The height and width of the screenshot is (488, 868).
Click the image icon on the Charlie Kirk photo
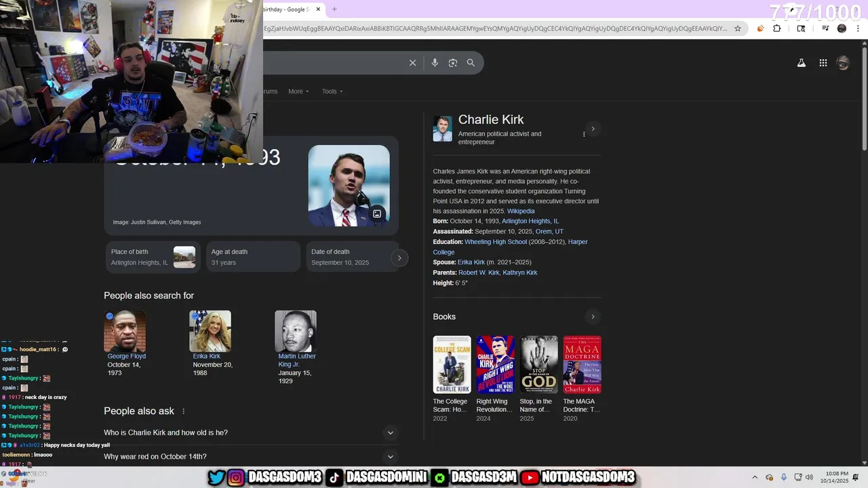coord(377,214)
